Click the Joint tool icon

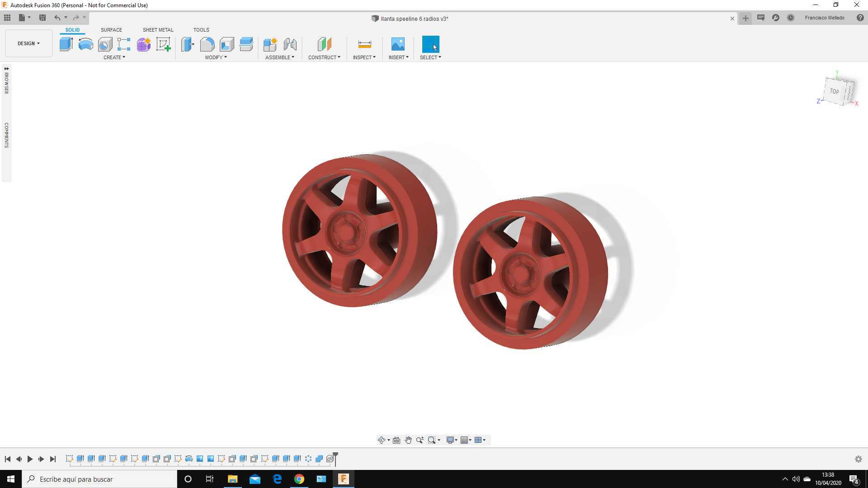[x=290, y=44]
